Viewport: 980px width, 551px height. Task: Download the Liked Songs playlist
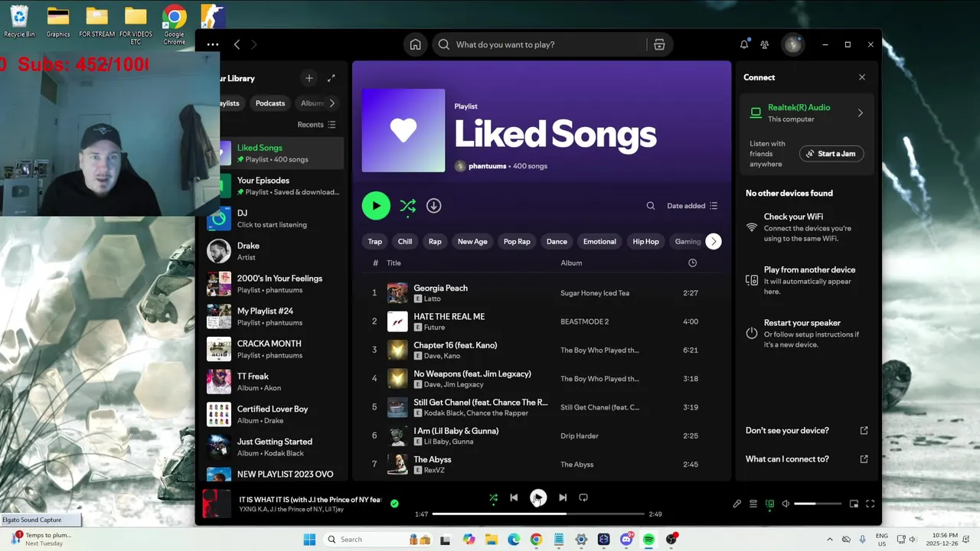click(433, 205)
